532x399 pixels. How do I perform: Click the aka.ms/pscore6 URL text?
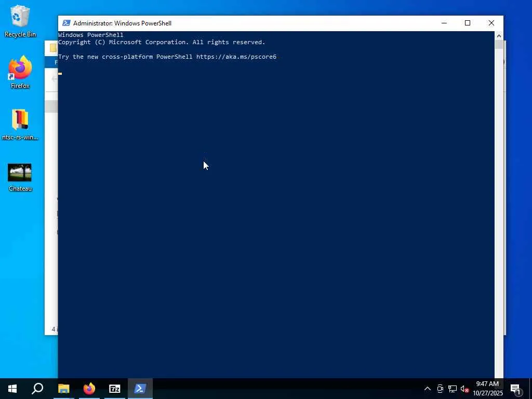236,57
